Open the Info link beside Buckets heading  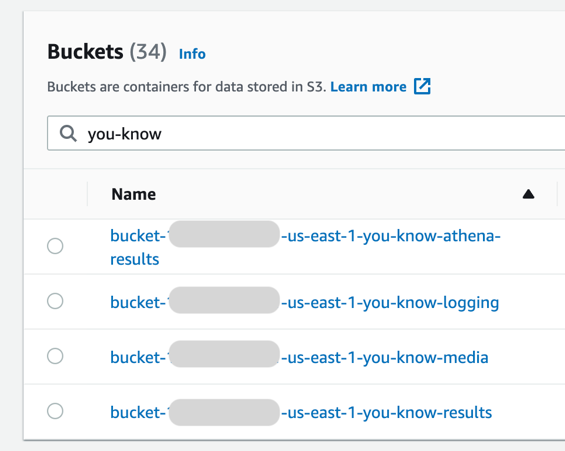[192, 54]
